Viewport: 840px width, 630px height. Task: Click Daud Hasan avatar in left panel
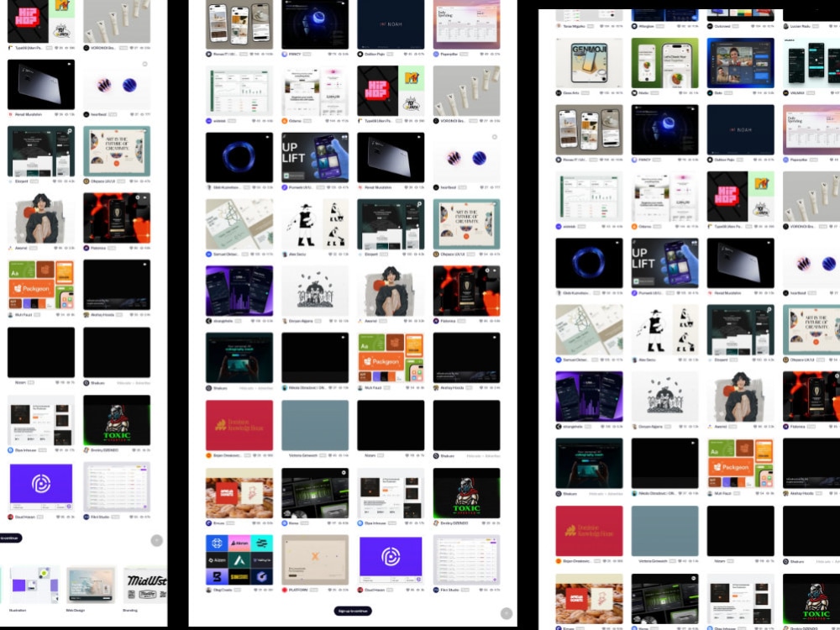point(11,517)
